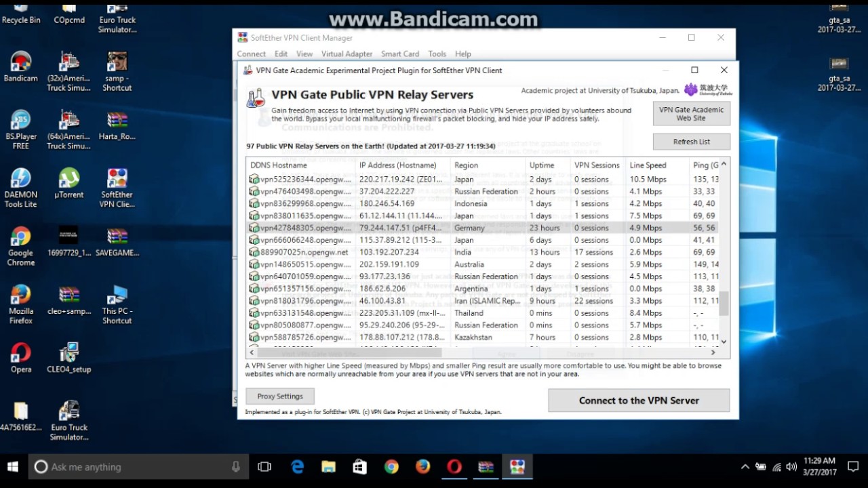Open the Connect menu
The width and height of the screenshot is (868, 488).
pyautogui.click(x=251, y=54)
